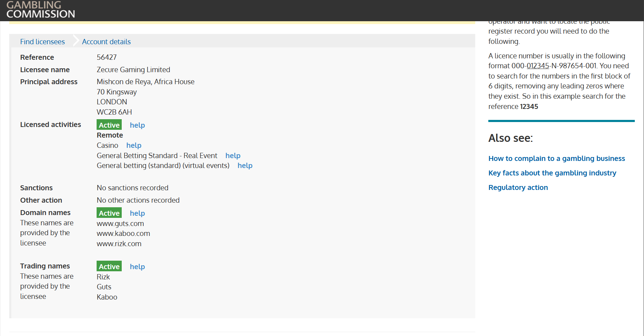
Task: Click the LONDON address line
Action: tap(112, 102)
